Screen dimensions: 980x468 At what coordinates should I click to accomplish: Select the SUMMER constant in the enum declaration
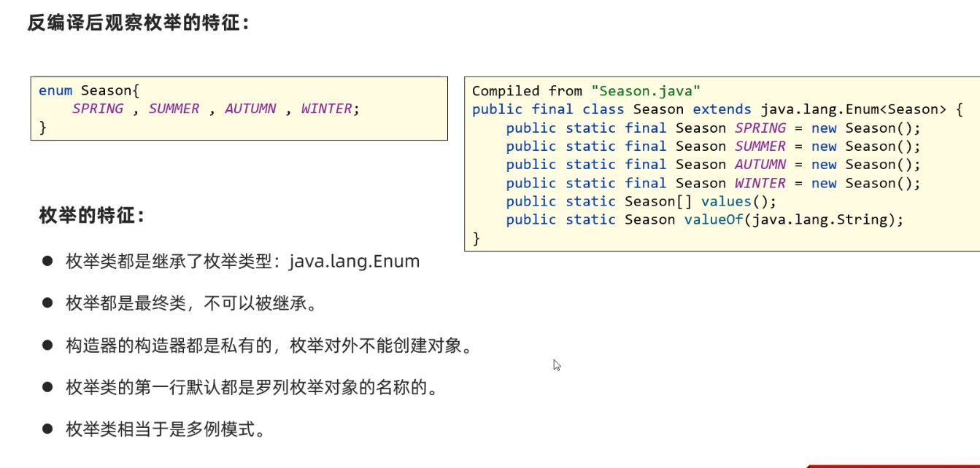(174, 109)
